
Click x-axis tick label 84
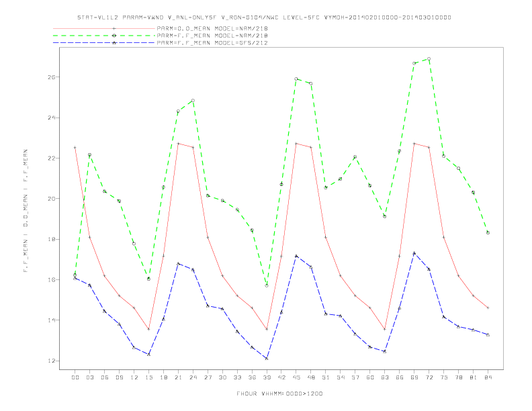488,377
